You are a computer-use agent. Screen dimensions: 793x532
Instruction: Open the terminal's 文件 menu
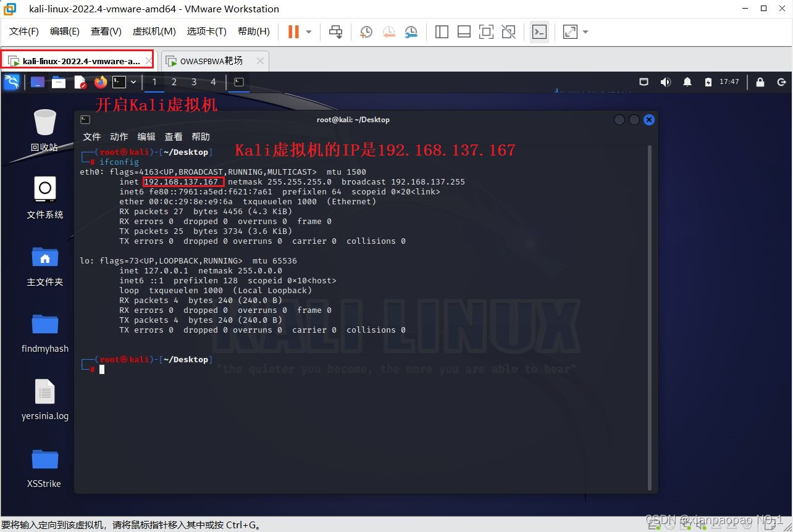point(92,137)
